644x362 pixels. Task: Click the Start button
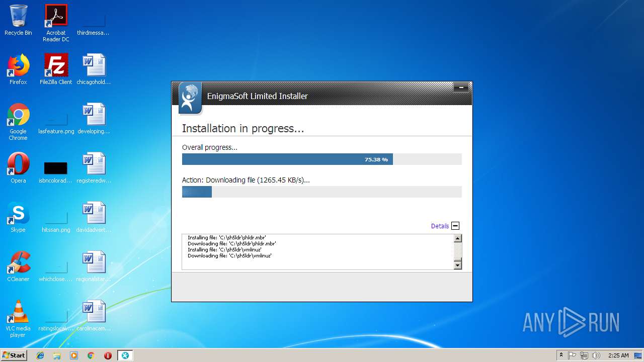click(14, 355)
